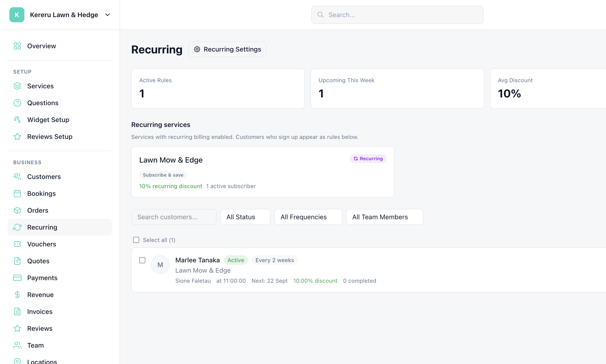Open the Customers page label
Screen dimensions: 606x364
tap(44, 177)
